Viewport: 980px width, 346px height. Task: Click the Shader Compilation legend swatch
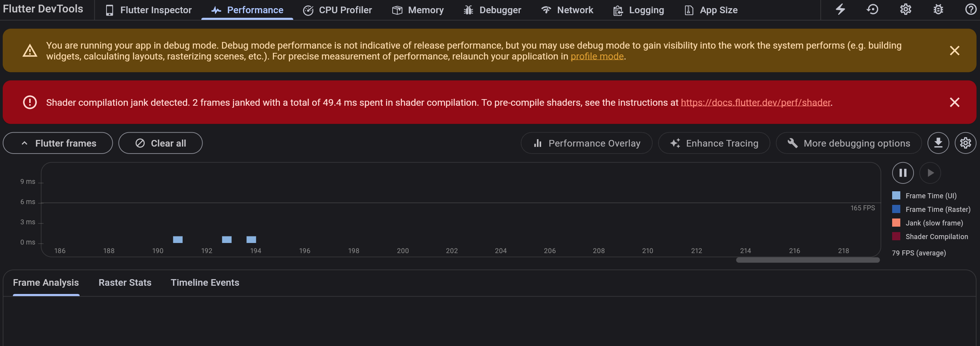point(896,236)
